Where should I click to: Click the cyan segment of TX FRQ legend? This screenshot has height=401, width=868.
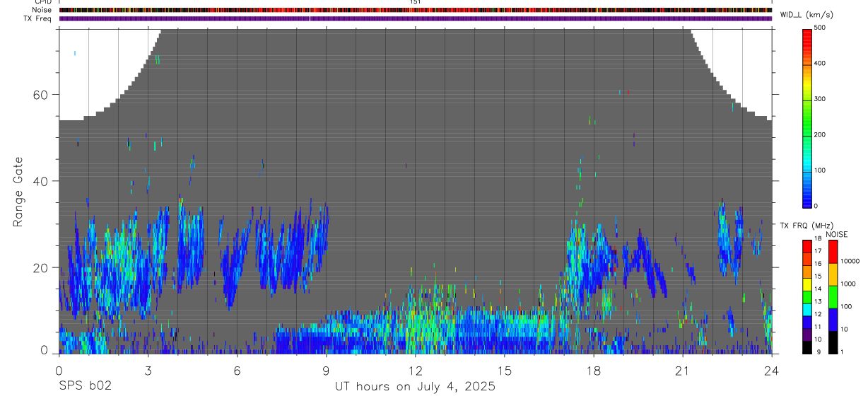click(807, 310)
